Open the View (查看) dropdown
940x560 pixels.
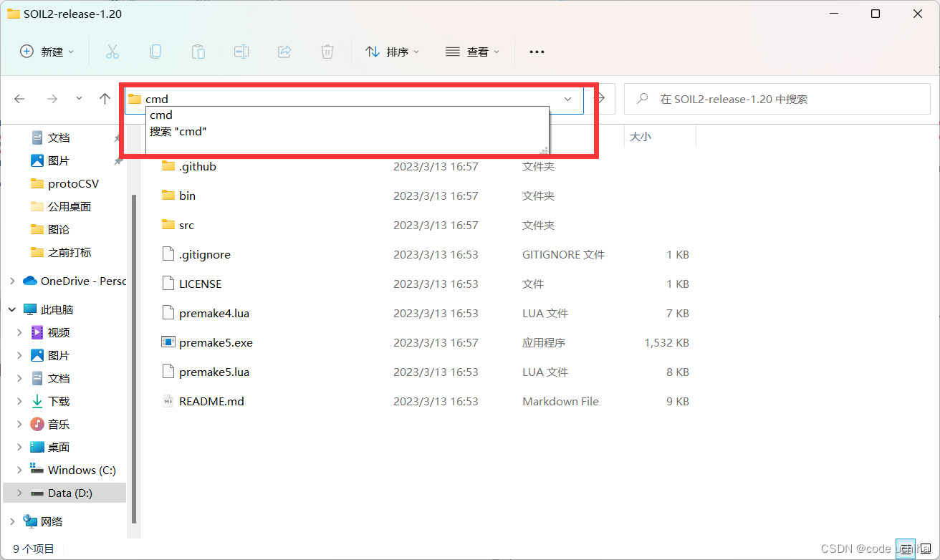pos(472,52)
